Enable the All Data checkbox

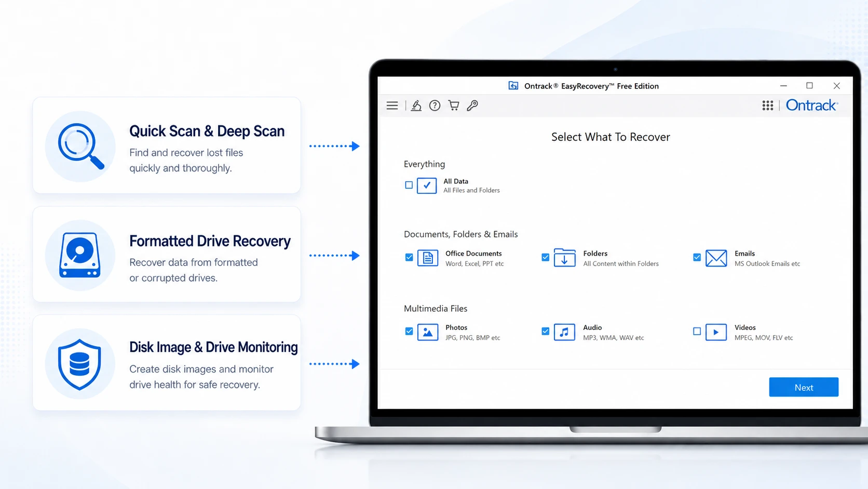(x=409, y=185)
